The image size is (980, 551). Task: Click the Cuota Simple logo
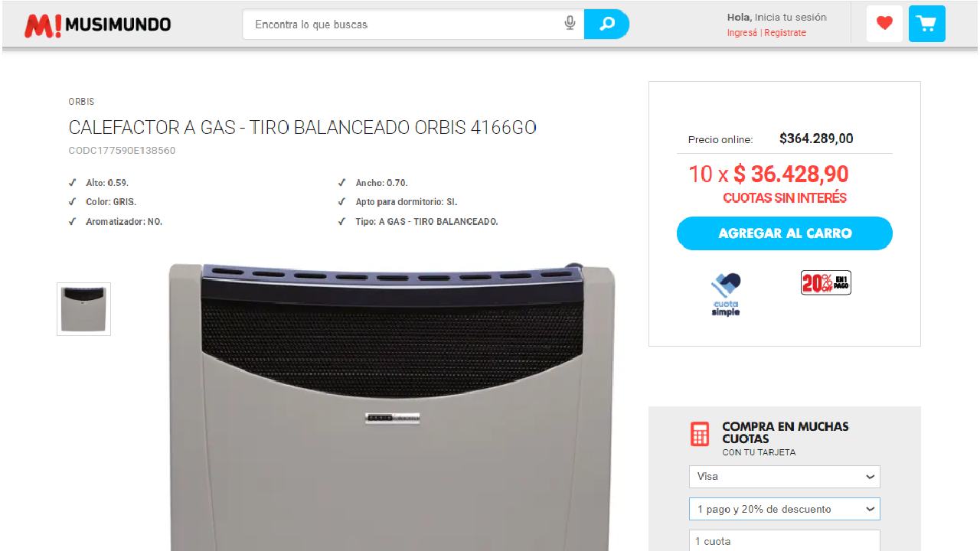click(726, 295)
